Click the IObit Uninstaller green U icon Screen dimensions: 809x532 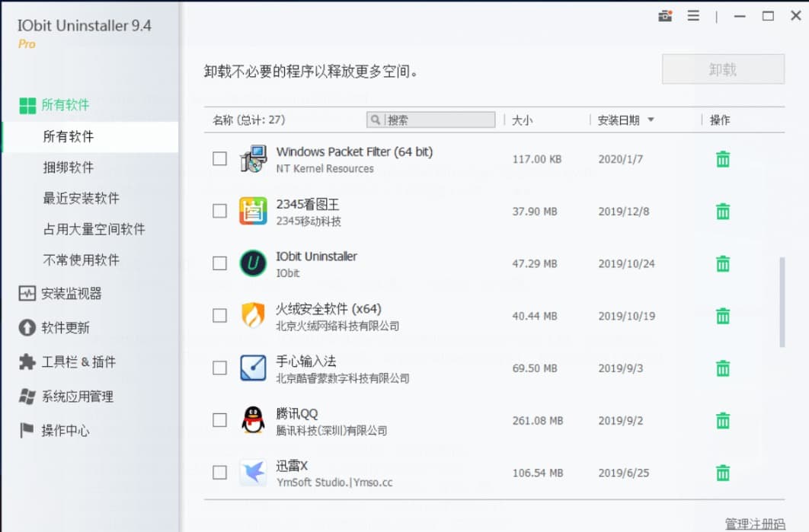[254, 263]
